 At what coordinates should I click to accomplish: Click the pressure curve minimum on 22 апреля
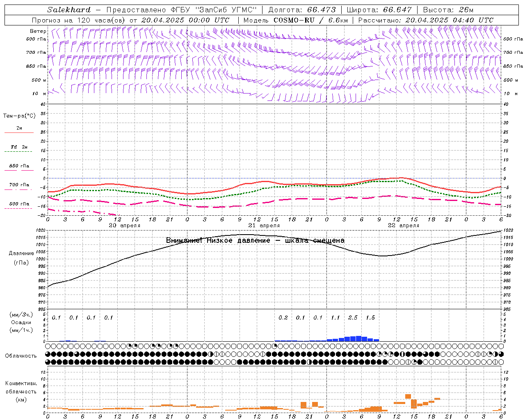coord(381,256)
